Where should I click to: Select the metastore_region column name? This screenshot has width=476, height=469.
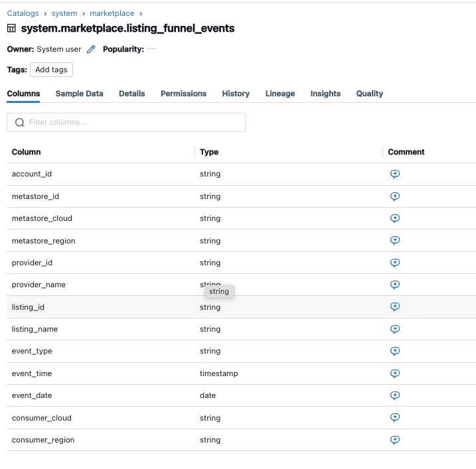tap(43, 241)
